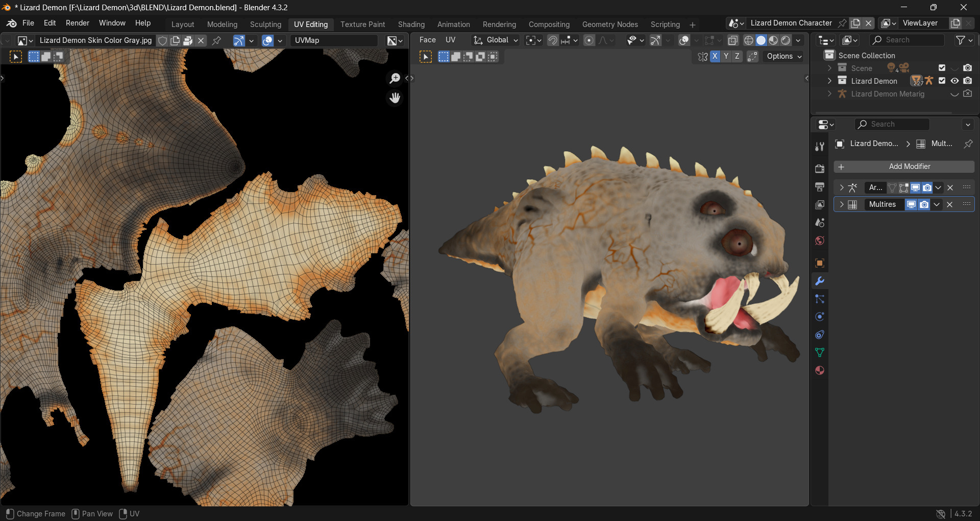Open the outliner filter dropdown
Viewport: 980px width, 521px height.
964,40
